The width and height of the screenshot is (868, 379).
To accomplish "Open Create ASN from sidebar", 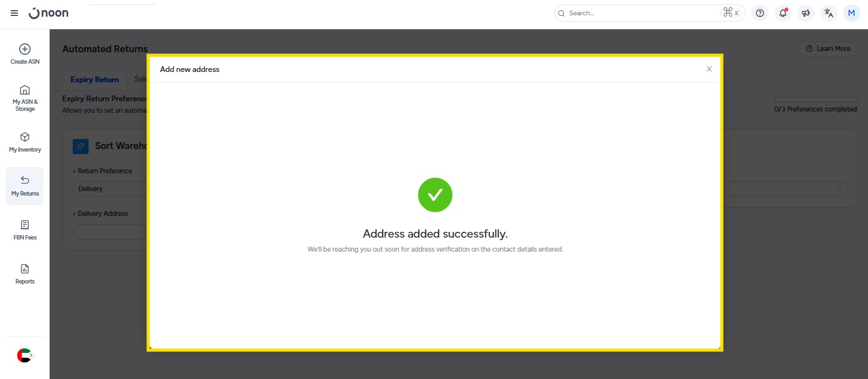I will [x=25, y=54].
